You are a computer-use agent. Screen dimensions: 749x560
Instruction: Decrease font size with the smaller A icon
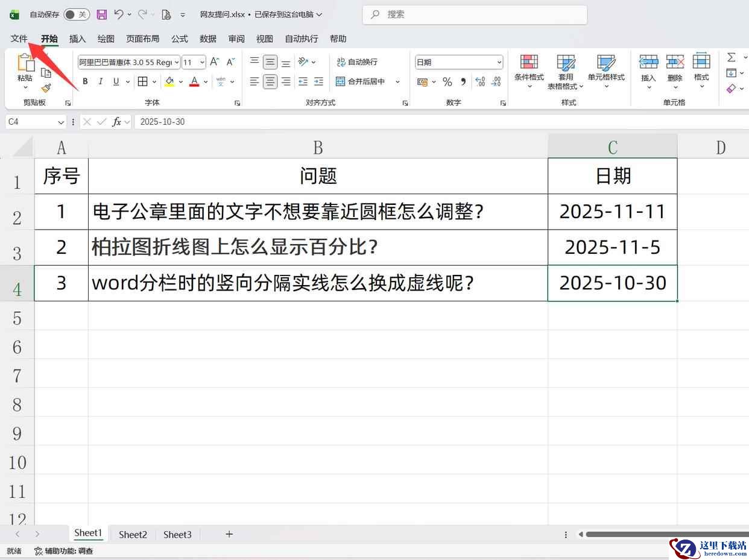point(230,62)
